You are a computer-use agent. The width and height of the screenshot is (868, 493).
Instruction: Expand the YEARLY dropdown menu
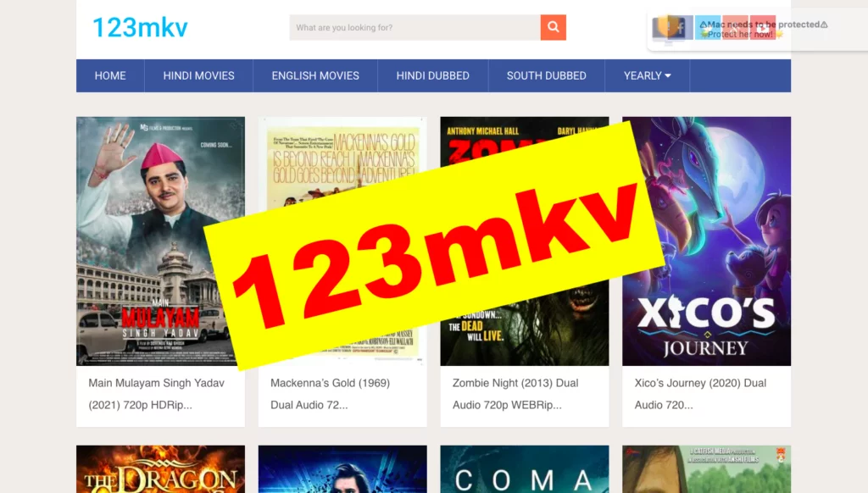click(x=647, y=75)
